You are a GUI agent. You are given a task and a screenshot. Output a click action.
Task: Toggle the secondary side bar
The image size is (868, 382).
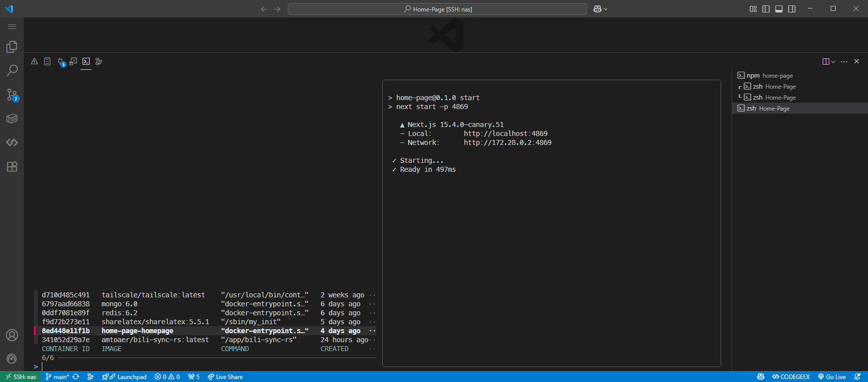pos(792,9)
